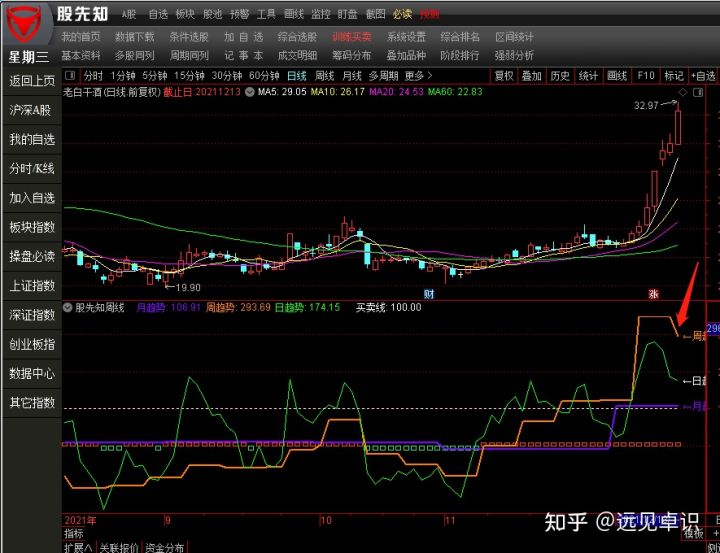Open 周期同列
720x553 pixels.
189,56
